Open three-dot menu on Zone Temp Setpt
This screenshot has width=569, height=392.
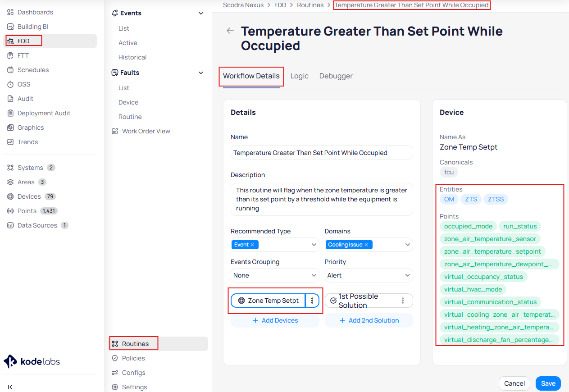coord(312,301)
